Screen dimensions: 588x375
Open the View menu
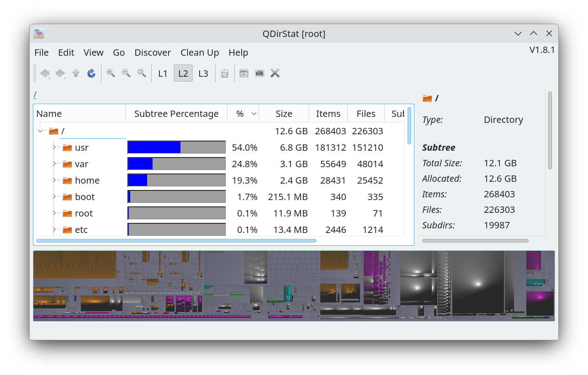coord(93,53)
